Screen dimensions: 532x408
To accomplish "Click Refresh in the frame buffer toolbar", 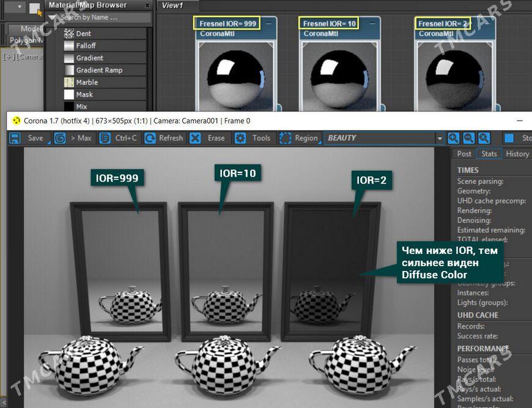I will coord(164,138).
